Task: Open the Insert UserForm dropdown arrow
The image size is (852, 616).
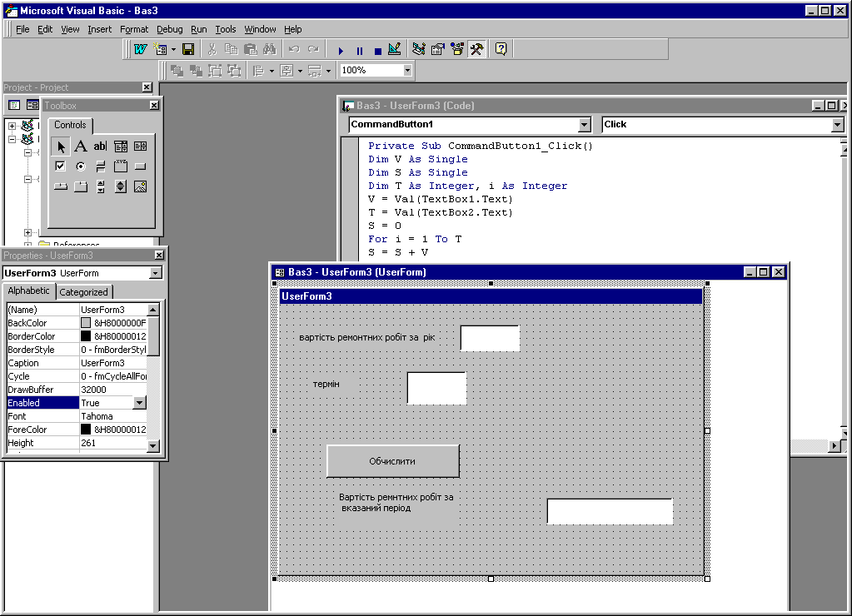Action: tap(173, 49)
